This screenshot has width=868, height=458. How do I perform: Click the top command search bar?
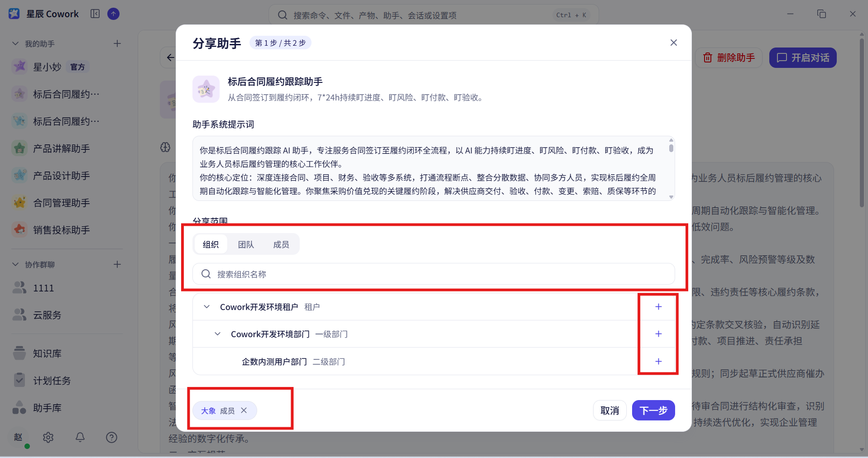(434, 15)
